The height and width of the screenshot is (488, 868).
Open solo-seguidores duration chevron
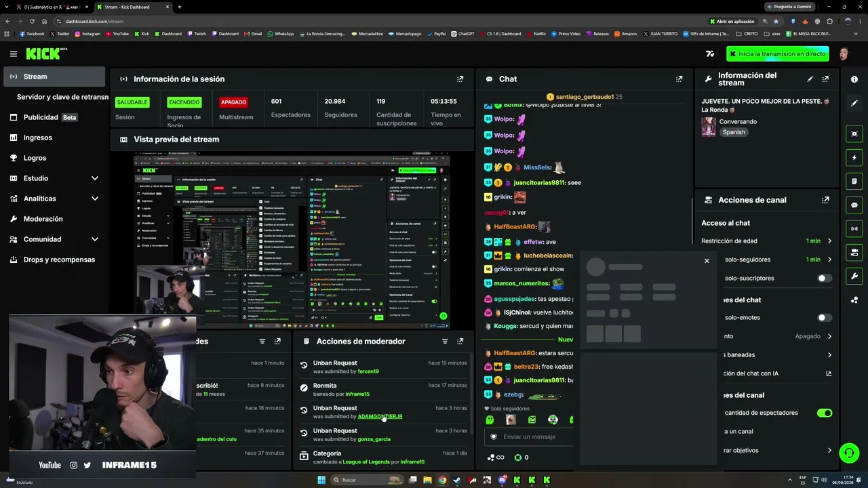(x=829, y=260)
